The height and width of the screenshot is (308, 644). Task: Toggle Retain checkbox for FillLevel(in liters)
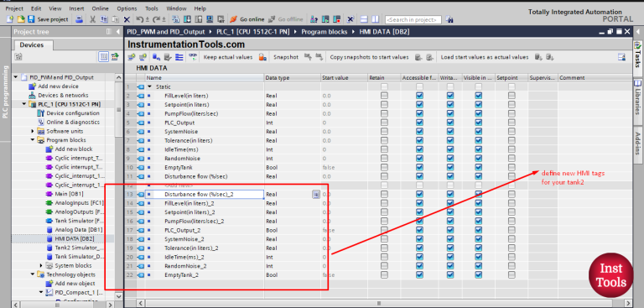[384, 96]
